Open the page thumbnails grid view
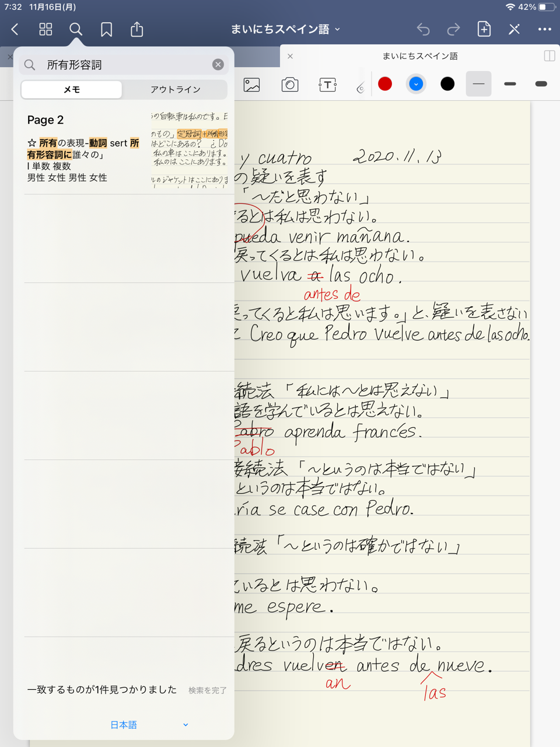Viewport: 560px width, 747px height. [45, 29]
